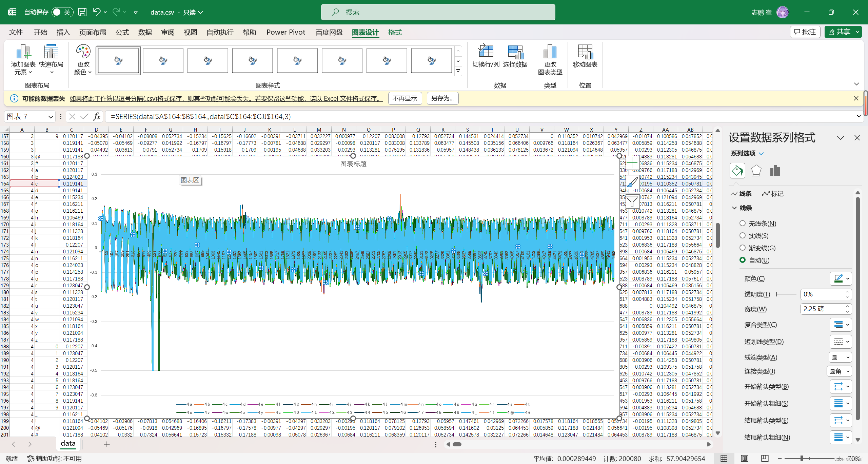Screen dimensions: 868x464
Task: Toggle the AutoSave switch
Action: point(62,12)
